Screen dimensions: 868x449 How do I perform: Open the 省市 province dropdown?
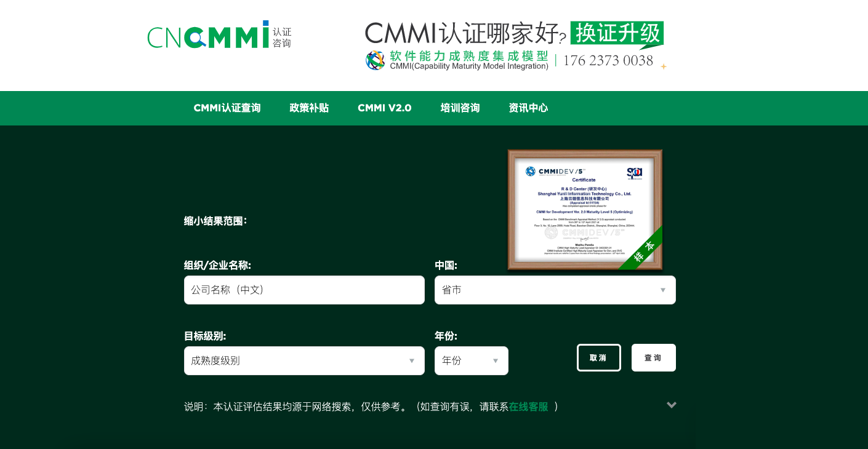tap(555, 290)
